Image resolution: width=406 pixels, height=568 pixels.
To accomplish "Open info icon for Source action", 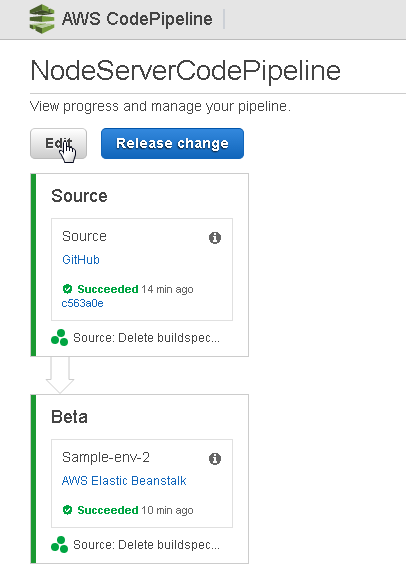I will tap(215, 238).
